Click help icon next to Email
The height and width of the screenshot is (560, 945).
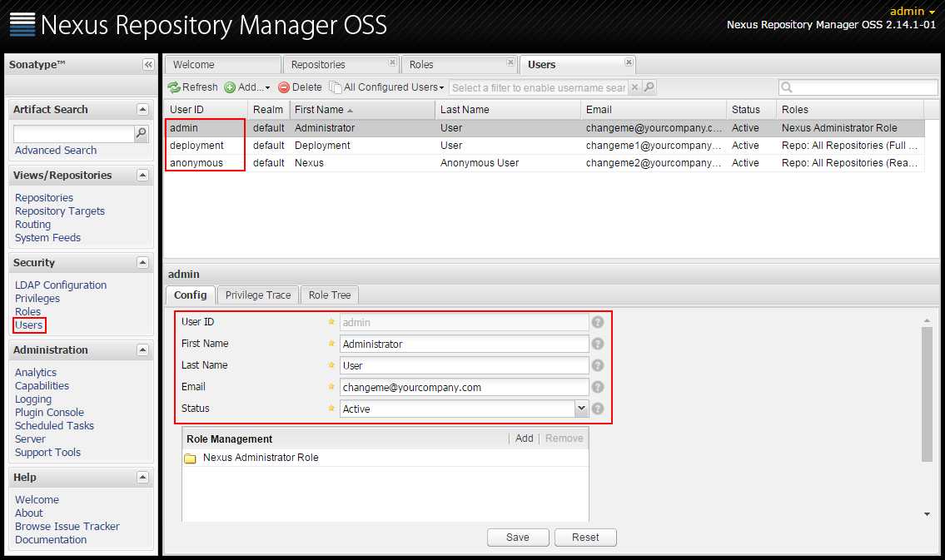[x=597, y=387]
